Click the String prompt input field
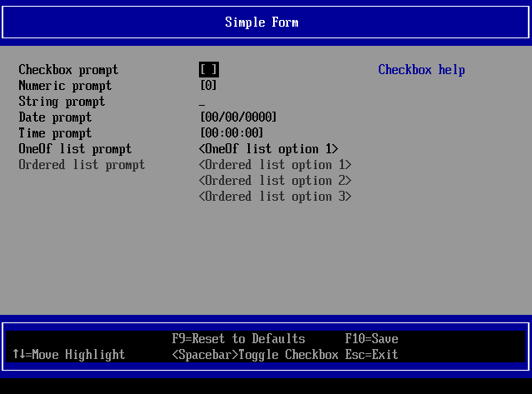 coord(202,102)
